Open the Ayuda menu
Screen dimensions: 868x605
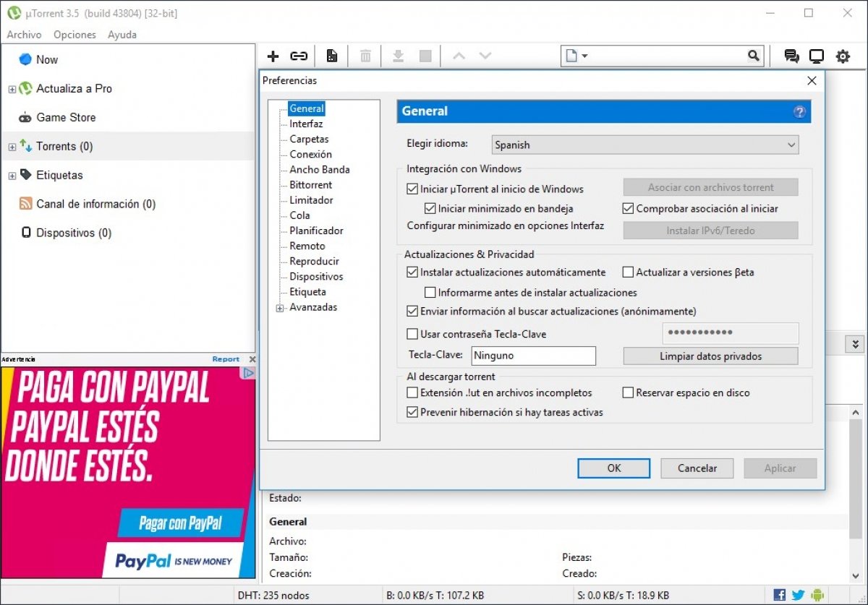[122, 35]
